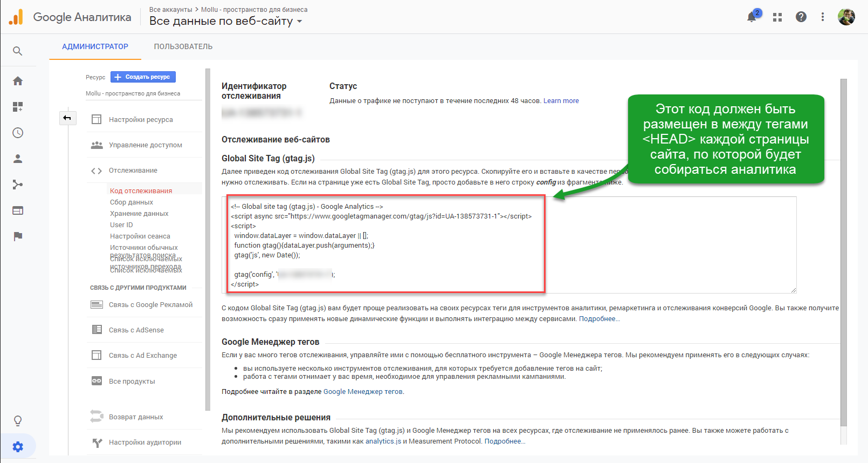Open the Google Менеджер тегов link
This screenshot has width=868, height=463.
pos(363,392)
